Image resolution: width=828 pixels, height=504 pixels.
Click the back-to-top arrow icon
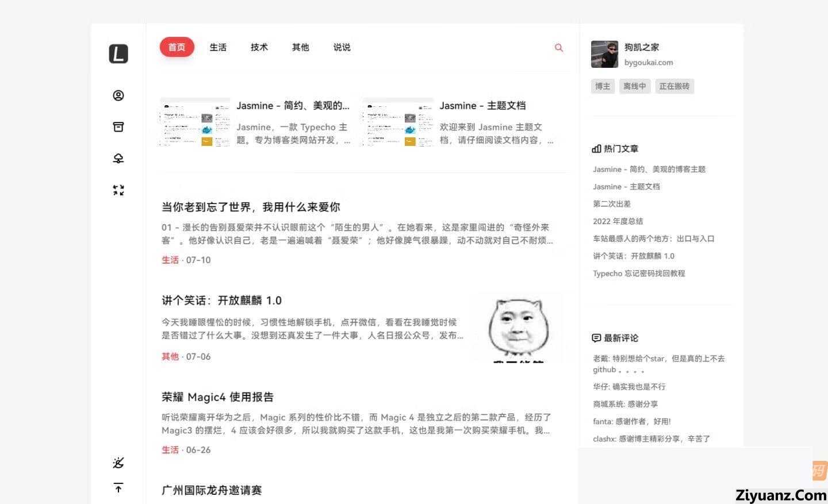click(118, 488)
